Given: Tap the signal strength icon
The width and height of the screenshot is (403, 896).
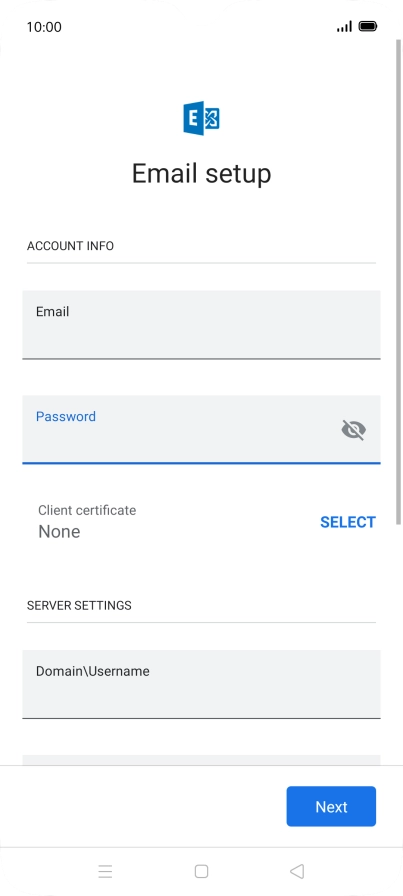Looking at the screenshot, I should click(344, 26).
